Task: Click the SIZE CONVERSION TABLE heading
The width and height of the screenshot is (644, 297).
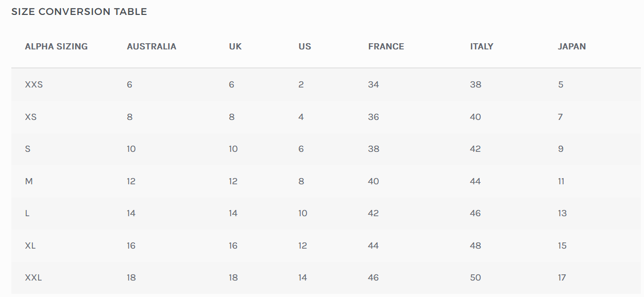Action: (x=79, y=12)
